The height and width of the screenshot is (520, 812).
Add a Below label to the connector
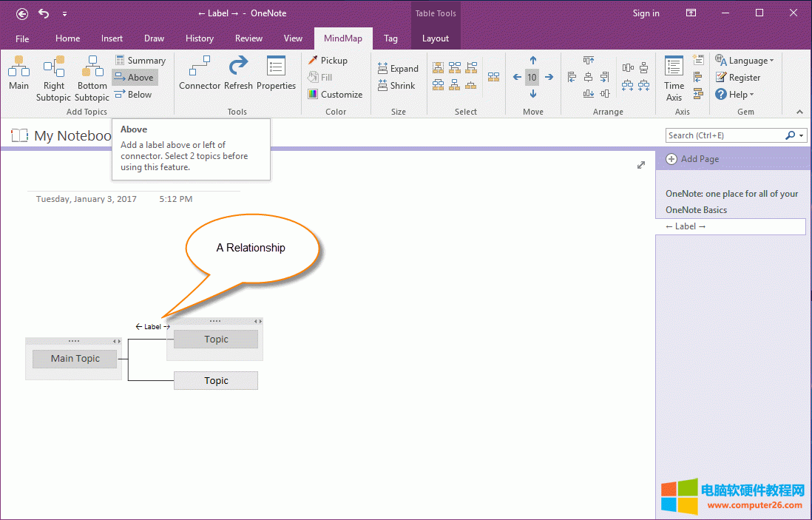(133, 95)
